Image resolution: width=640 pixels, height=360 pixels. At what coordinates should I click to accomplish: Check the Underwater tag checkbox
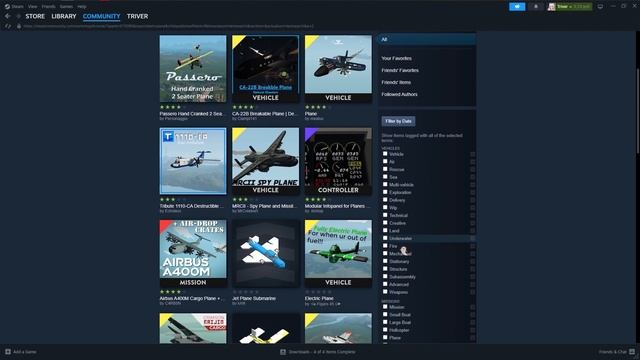point(385,238)
